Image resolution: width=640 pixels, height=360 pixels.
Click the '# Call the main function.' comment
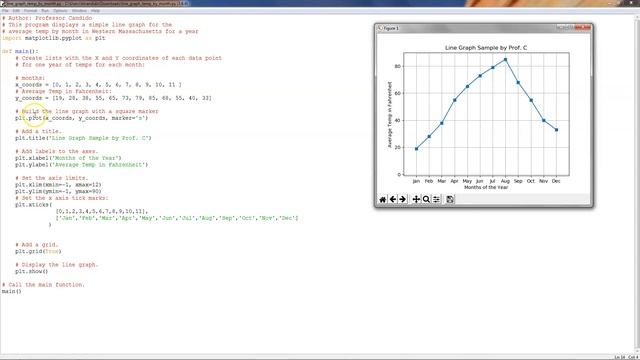(x=43, y=284)
